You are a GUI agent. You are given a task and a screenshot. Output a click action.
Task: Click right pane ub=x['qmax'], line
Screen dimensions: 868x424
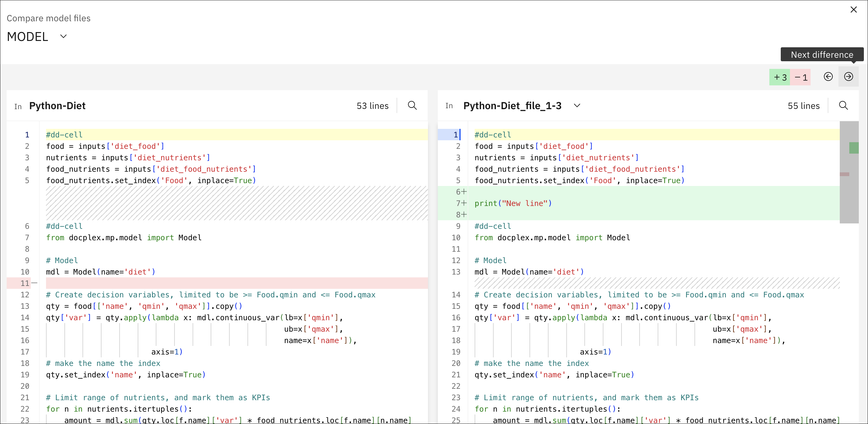tap(742, 329)
